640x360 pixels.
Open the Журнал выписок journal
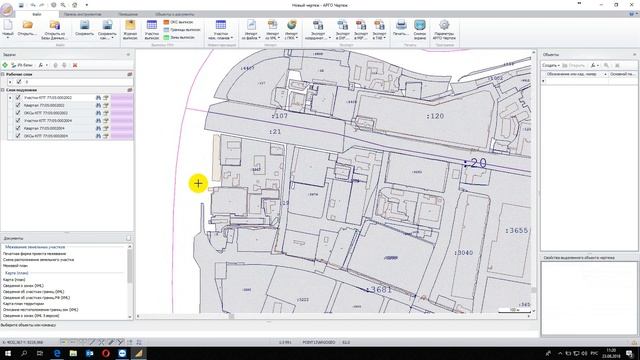(130, 29)
